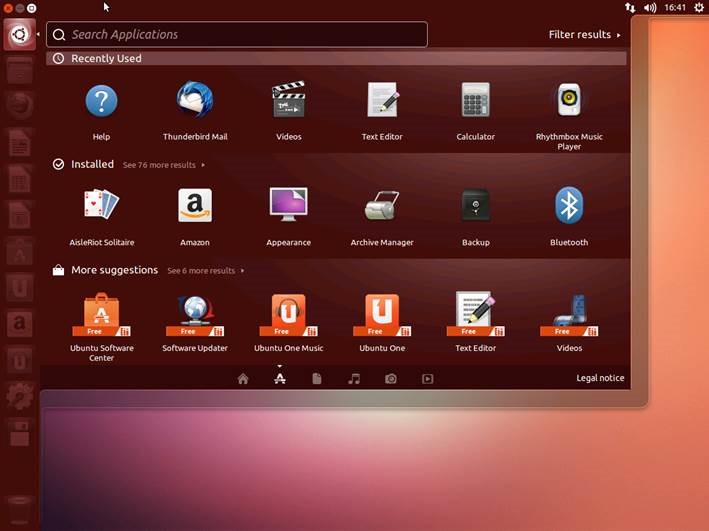Close the Dash with the window close button
Screen dimensions: 709x531
click(8, 8)
